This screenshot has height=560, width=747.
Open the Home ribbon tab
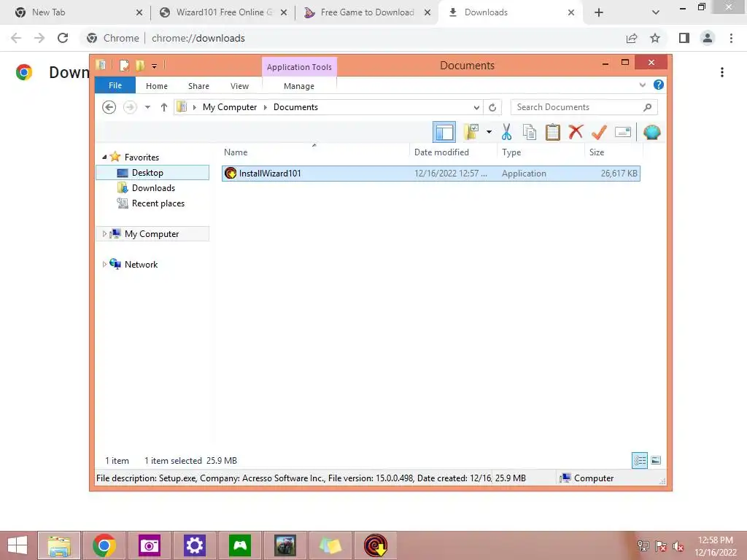pyautogui.click(x=157, y=86)
